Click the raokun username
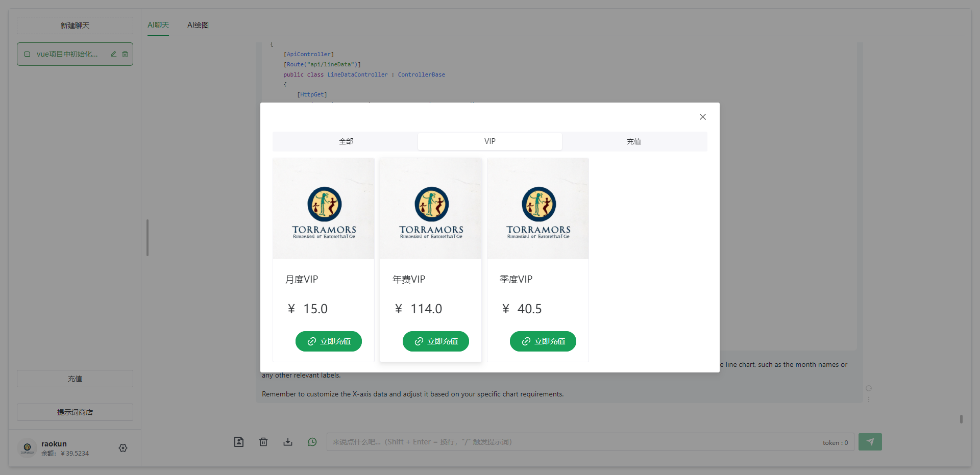This screenshot has width=980, height=475. click(54, 444)
